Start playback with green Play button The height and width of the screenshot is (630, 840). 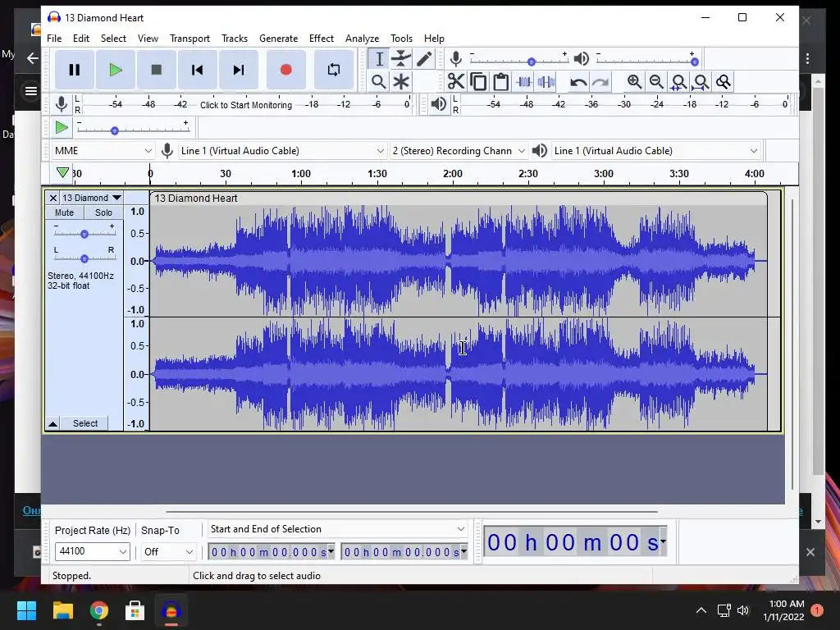(115, 70)
